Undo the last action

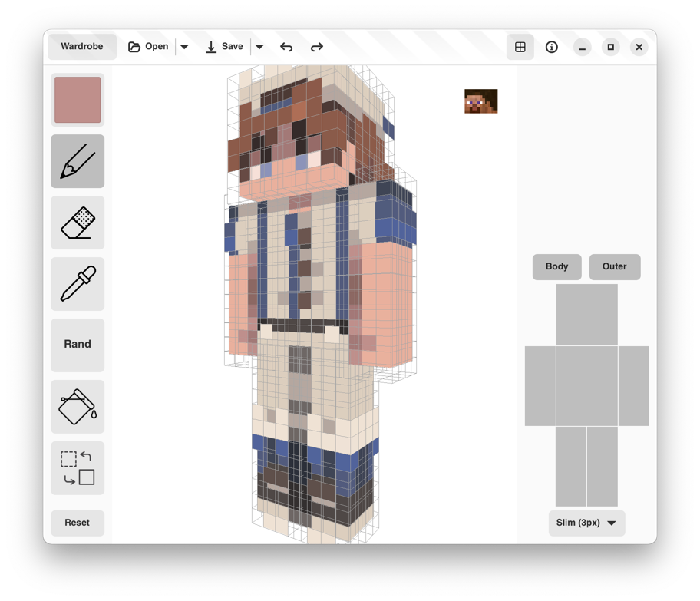click(286, 47)
